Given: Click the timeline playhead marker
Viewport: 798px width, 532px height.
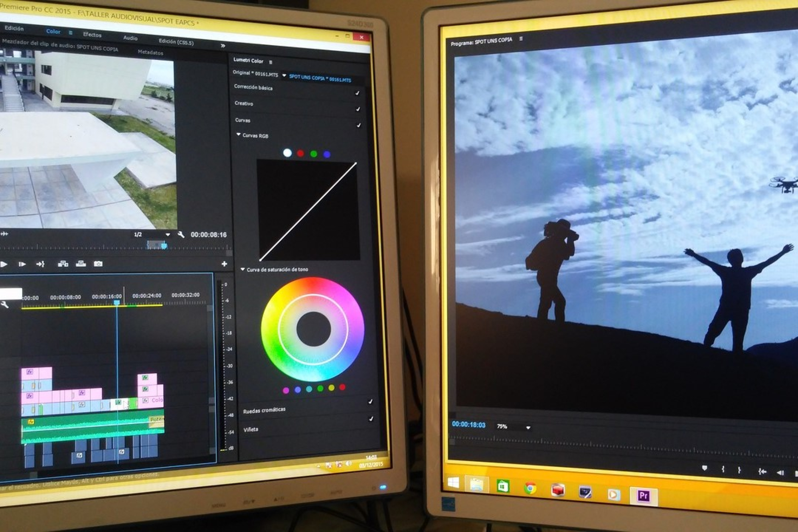Looking at the screenshot, I should pyautogui.click(x=117, y=303).
